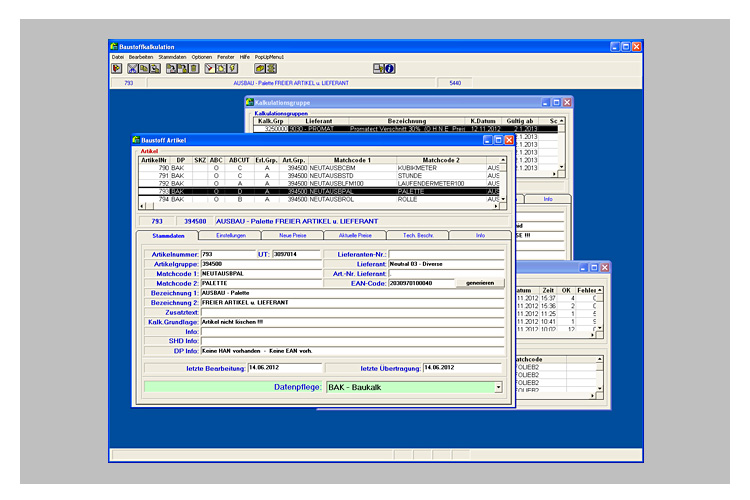Click the ArtikelNr column header

[x=154, y=160]
